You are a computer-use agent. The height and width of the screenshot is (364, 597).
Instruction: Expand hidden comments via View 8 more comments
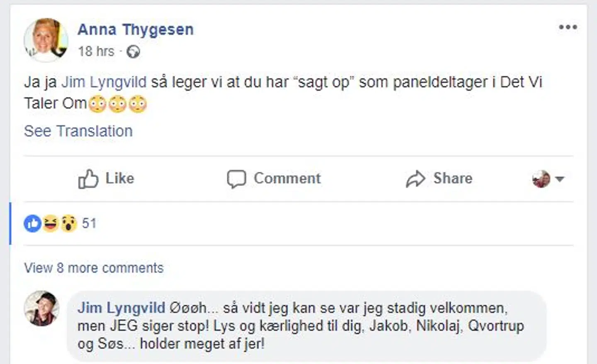(93, 268)
